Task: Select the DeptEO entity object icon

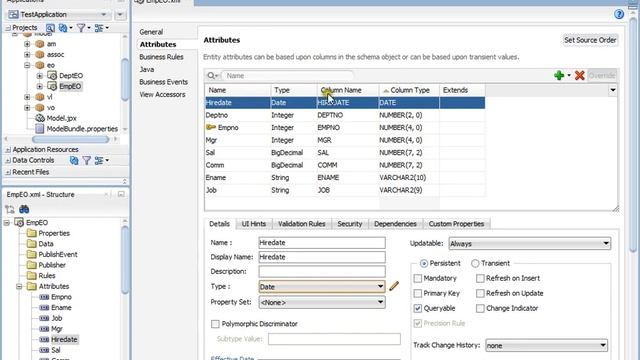Action: [52, 76]
